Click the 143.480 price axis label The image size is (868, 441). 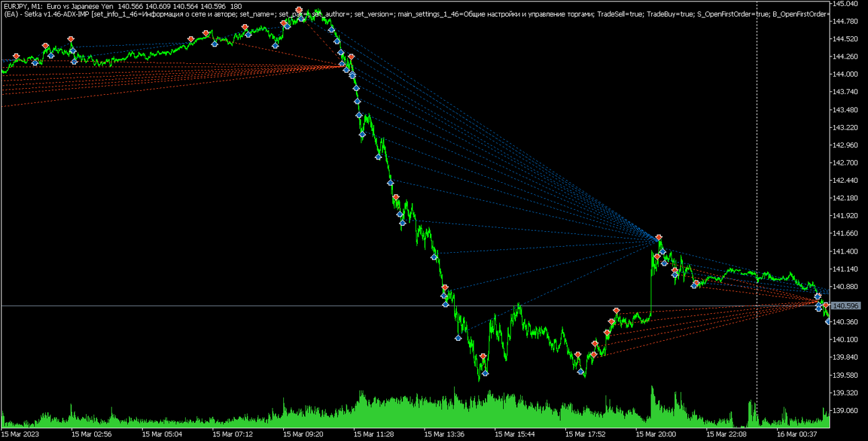(x=846, y=110)
